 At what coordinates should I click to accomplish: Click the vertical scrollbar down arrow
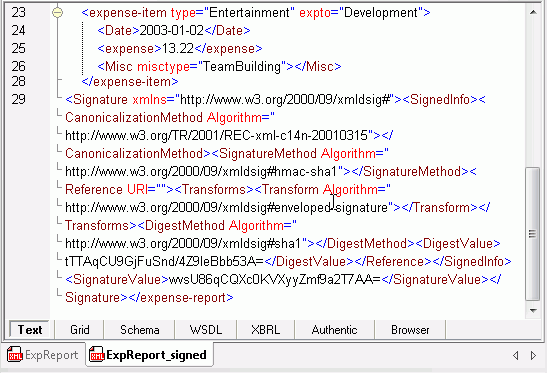[533, 310]
